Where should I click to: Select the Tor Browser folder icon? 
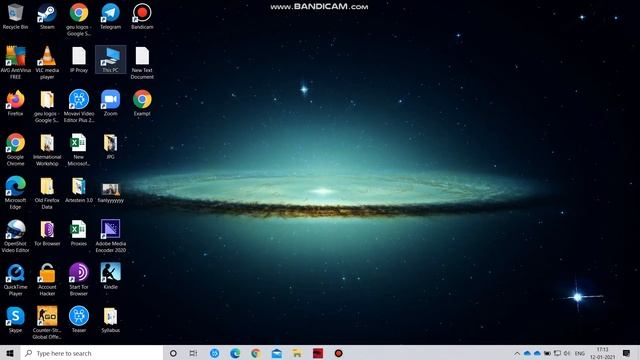coord(47,233)
